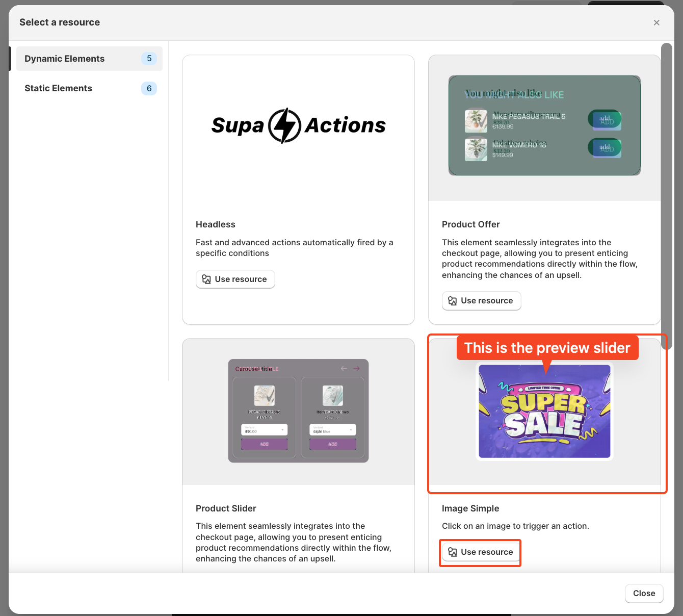683x616 pixels.
Task: Open variant dropdown on second carousel item
Action: (x=333, y=430)
